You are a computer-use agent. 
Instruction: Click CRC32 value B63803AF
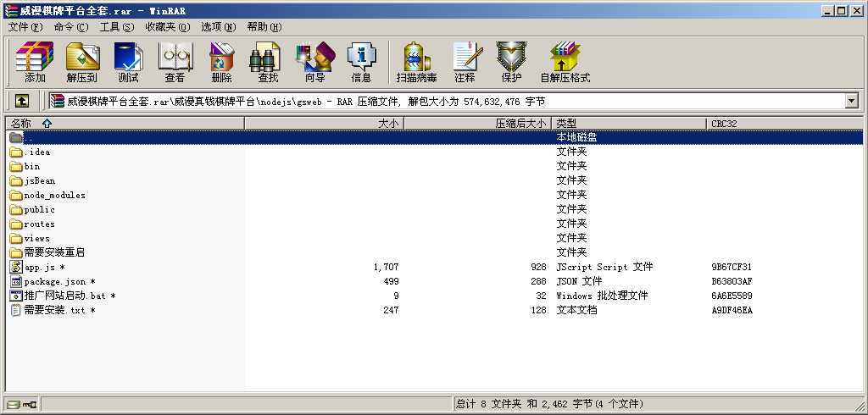click(x=732, y=281)
